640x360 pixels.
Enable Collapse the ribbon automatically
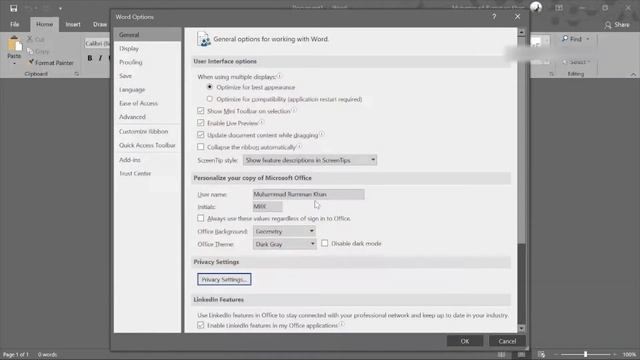pos(200,147)
